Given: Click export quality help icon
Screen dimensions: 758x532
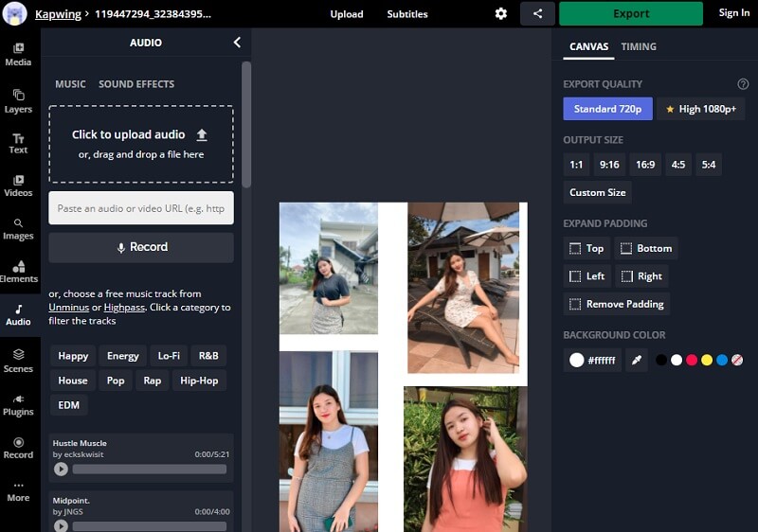Looking at the screenshot, I should point(743,84).
